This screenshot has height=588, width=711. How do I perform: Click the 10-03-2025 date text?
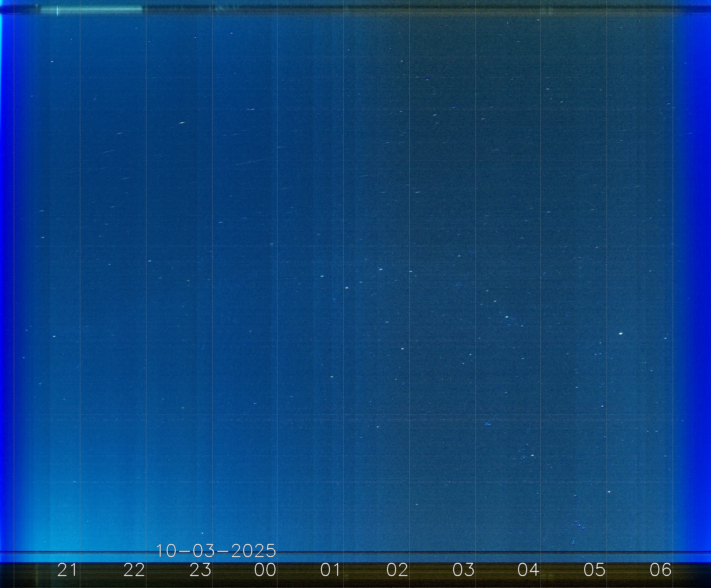[x=216, y=551]
